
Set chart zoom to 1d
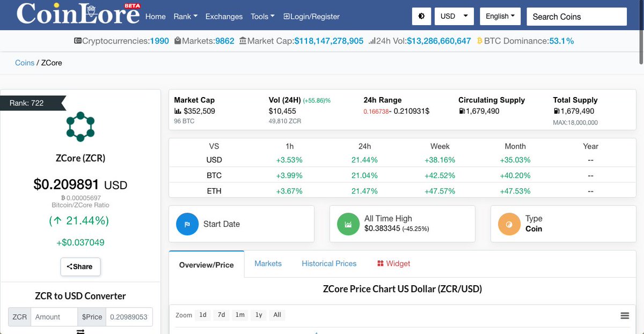point(203,315)
